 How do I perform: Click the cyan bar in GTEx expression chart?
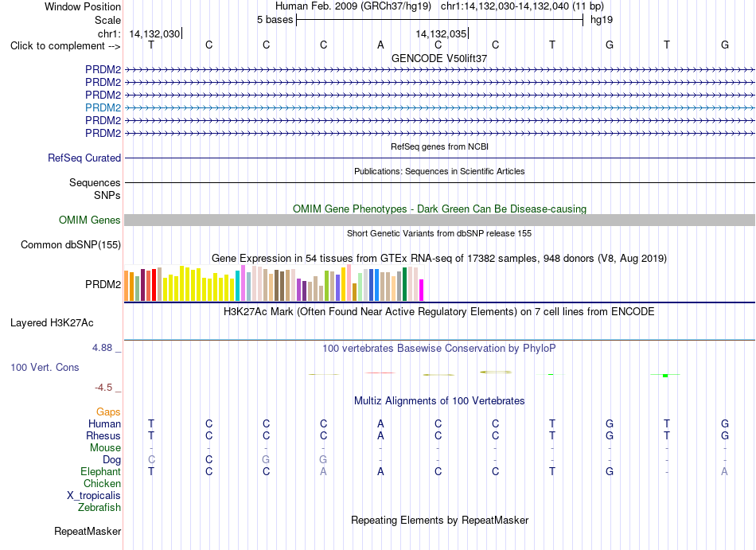(237, 286)
